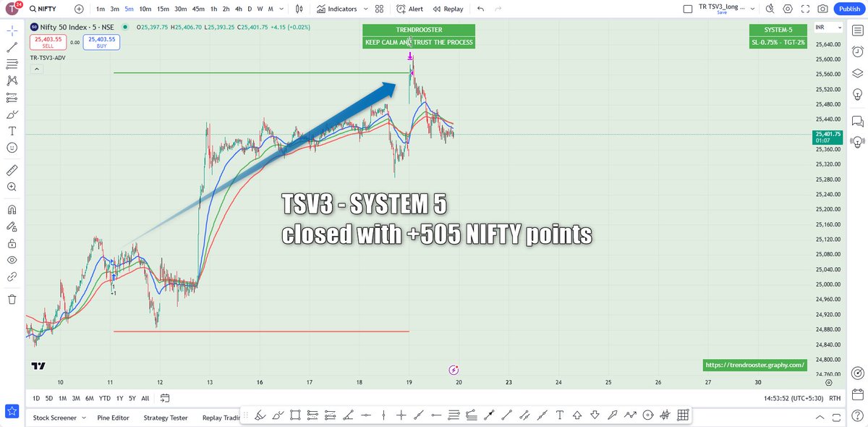Open the Pine Editor tab
This screenshot has height=427, width=868.
coord(112,418)
